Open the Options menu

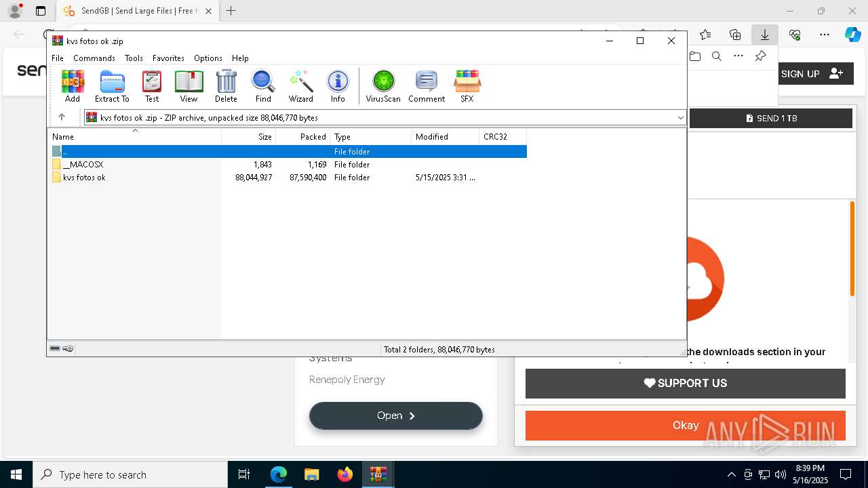[x=208, y=58]
